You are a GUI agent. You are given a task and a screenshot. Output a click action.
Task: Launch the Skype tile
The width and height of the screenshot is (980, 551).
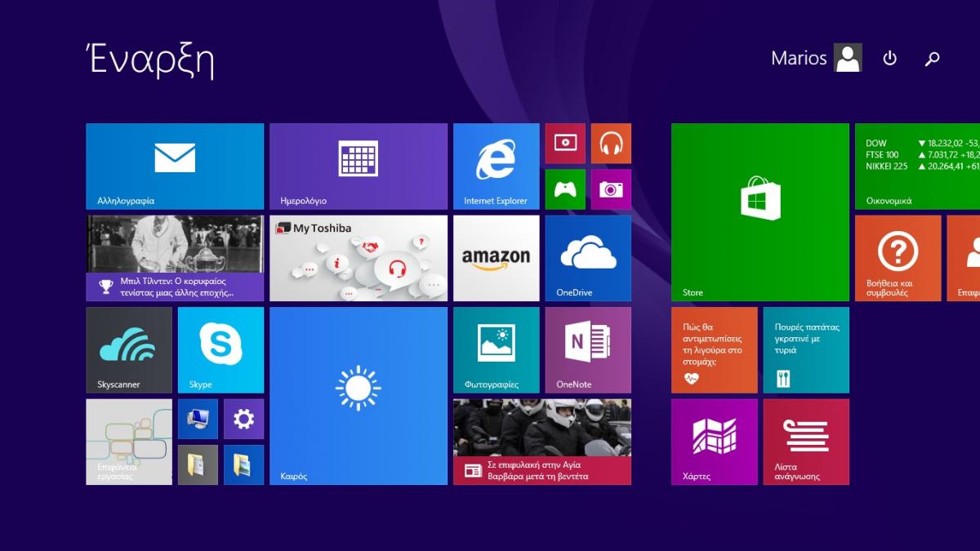[220, 350]
